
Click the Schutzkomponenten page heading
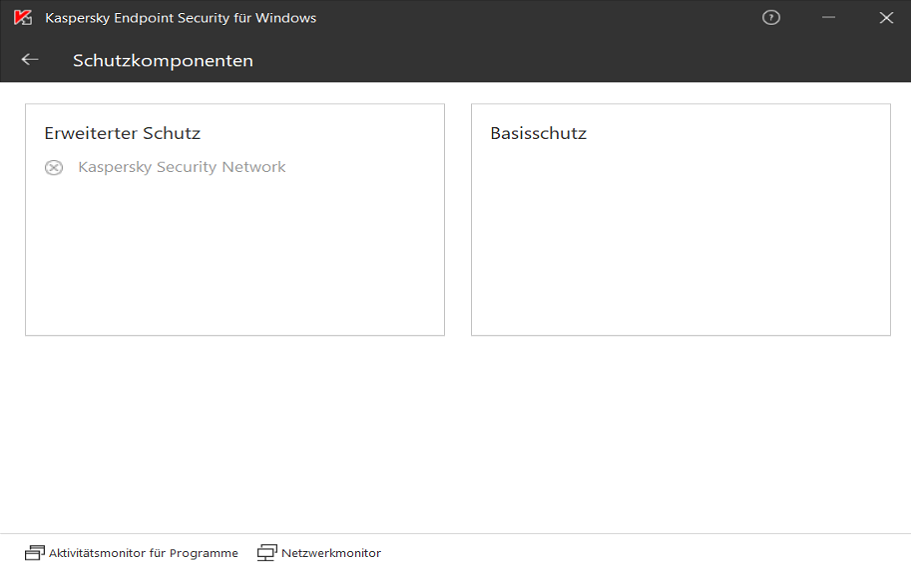(x=163, y=61)
